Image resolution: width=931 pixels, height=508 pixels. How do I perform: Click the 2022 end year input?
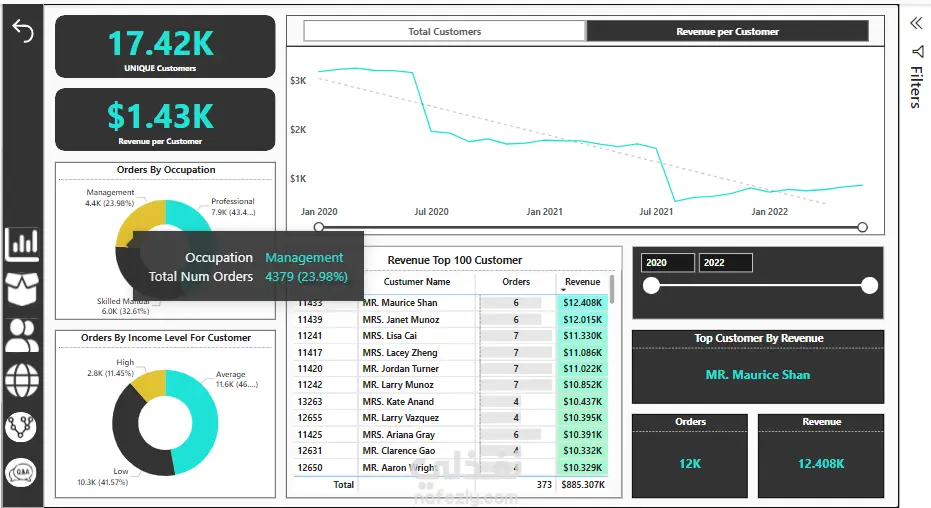(726, 262)
